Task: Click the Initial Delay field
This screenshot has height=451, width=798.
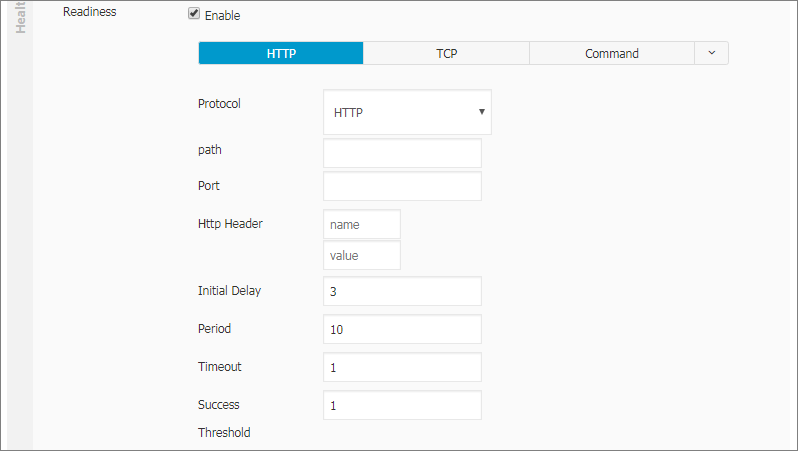Action: [402, 291]
